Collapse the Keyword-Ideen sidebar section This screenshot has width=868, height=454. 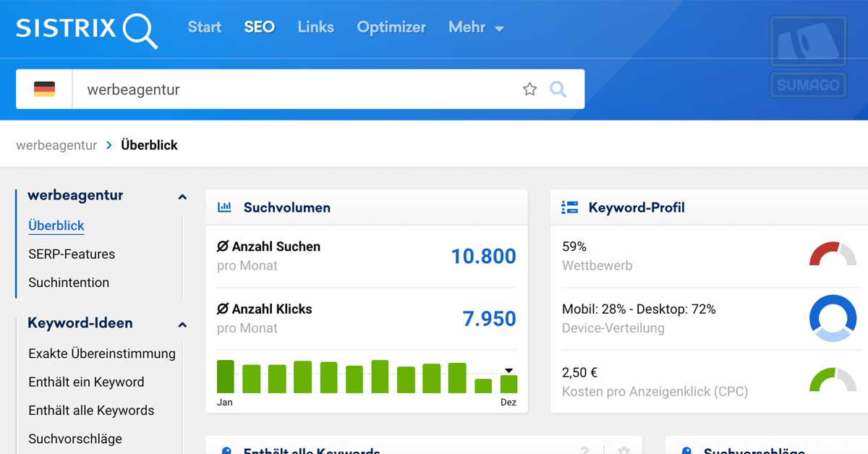point(182,325)
